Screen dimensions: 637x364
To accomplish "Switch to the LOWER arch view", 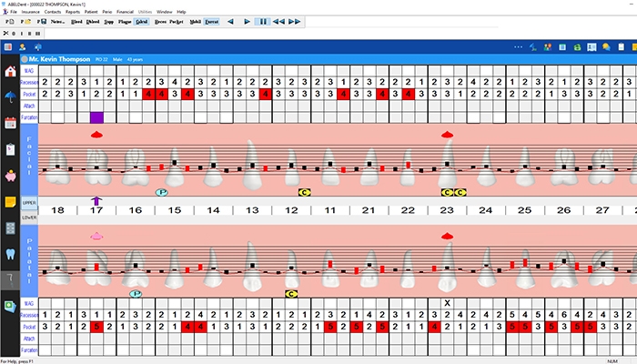I will pos(29,217).
